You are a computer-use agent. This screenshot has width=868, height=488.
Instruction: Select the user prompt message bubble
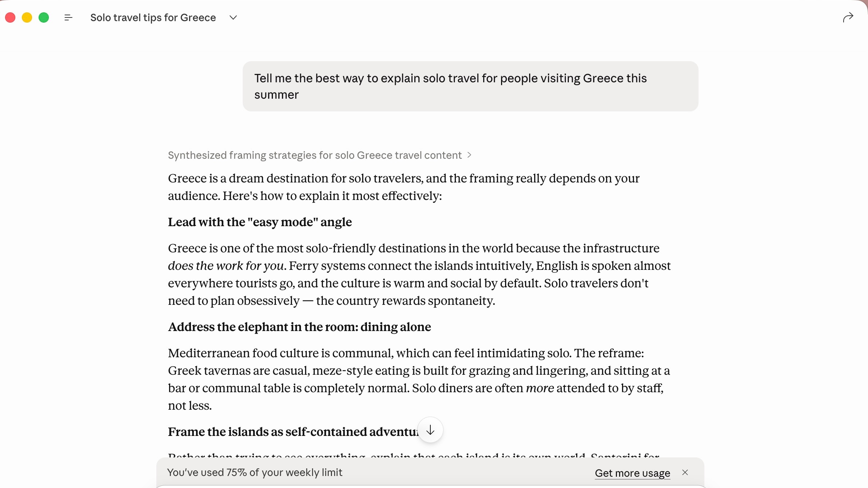click(x=470, y=86)
